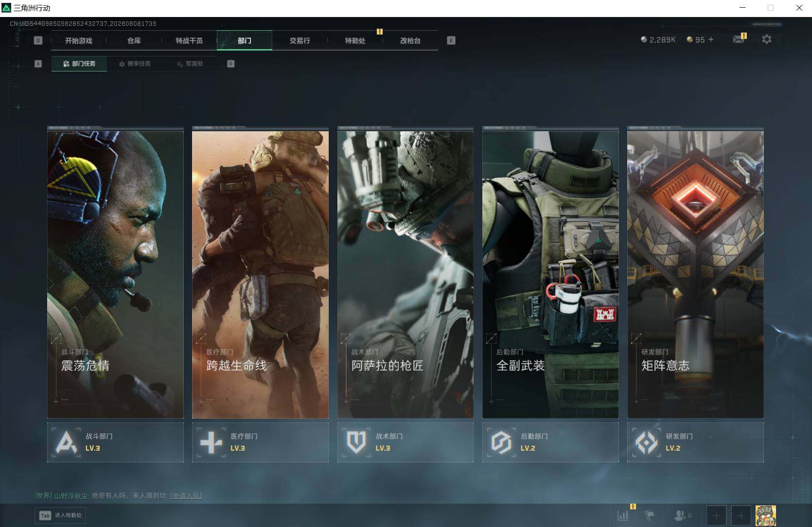Close the 三角洲行动 window

(x=799, y=8)
